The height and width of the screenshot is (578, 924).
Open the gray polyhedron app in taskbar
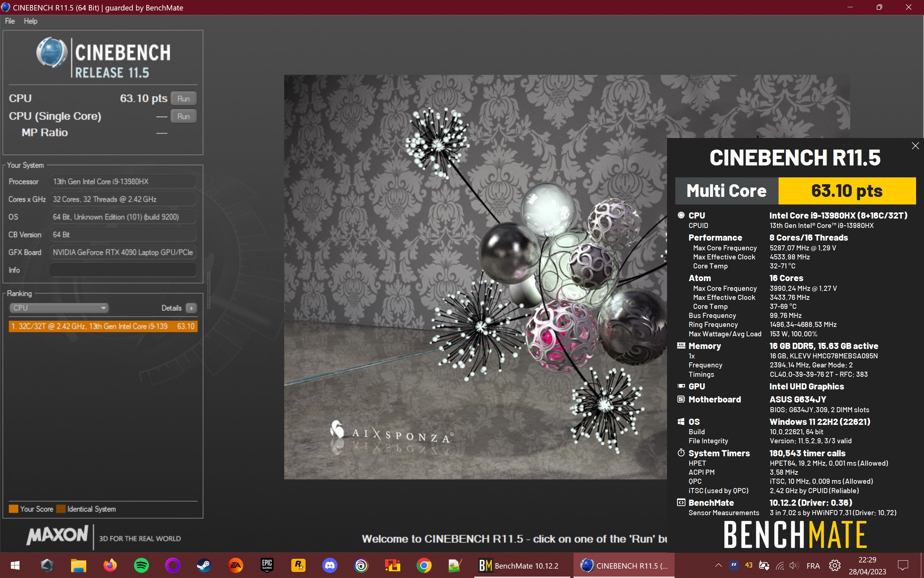[x=47, y=565]
